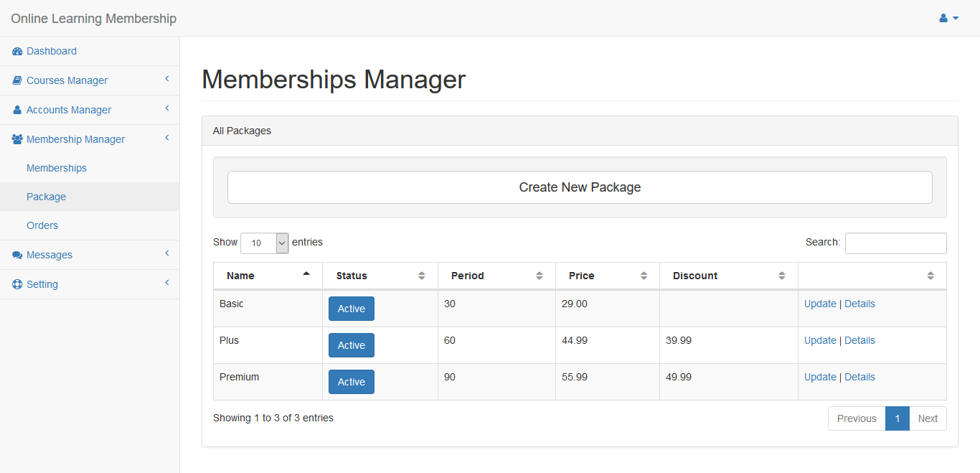Click the Accounts Manager person icon
This screenshot has height=473, width=980.
point(17,111)
